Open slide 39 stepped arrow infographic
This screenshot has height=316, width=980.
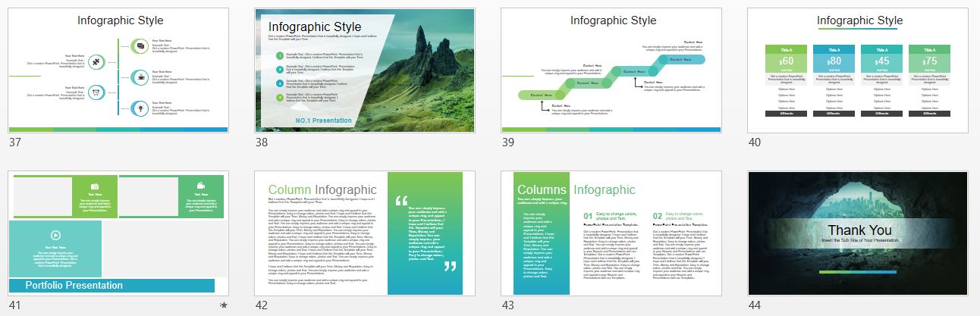(x=612, y=70)
